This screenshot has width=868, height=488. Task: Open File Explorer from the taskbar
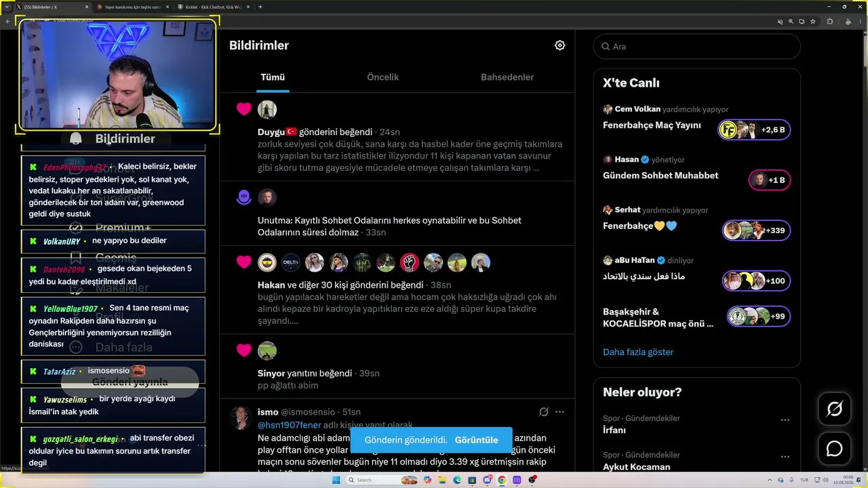[x=442, y=480]
